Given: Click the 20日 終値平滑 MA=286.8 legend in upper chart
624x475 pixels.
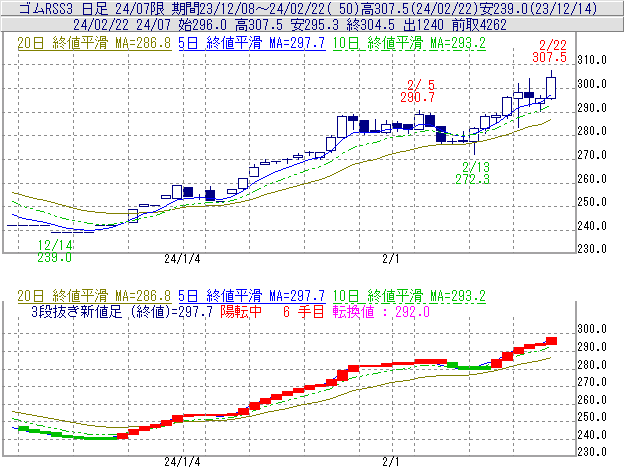Looking at the screenshot, I should pyautogui.click(x=94, y=43).
